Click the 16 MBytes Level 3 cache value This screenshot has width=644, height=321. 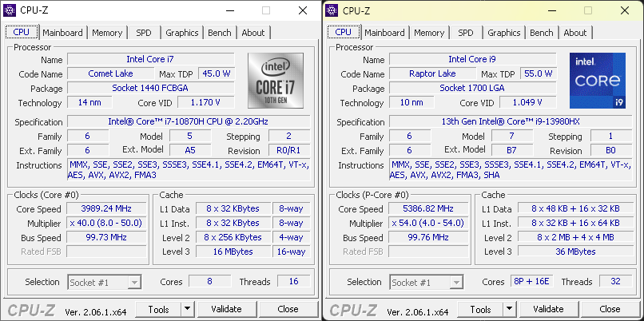233,252
